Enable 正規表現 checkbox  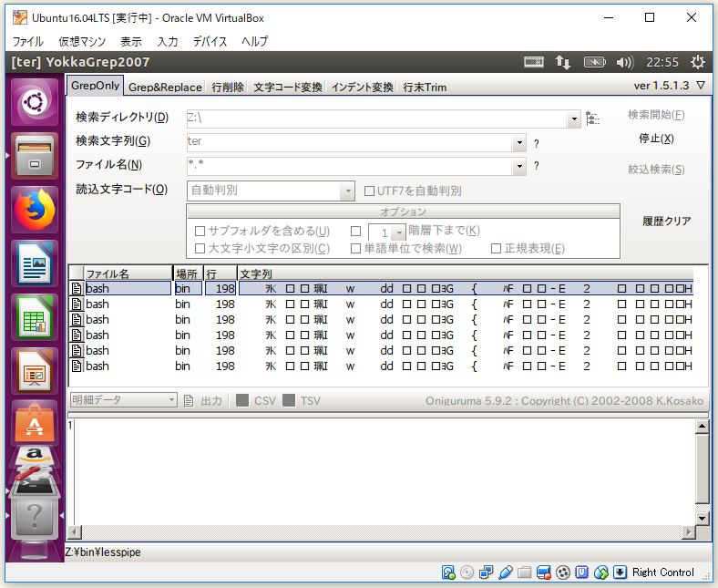[x=496, y=248]
